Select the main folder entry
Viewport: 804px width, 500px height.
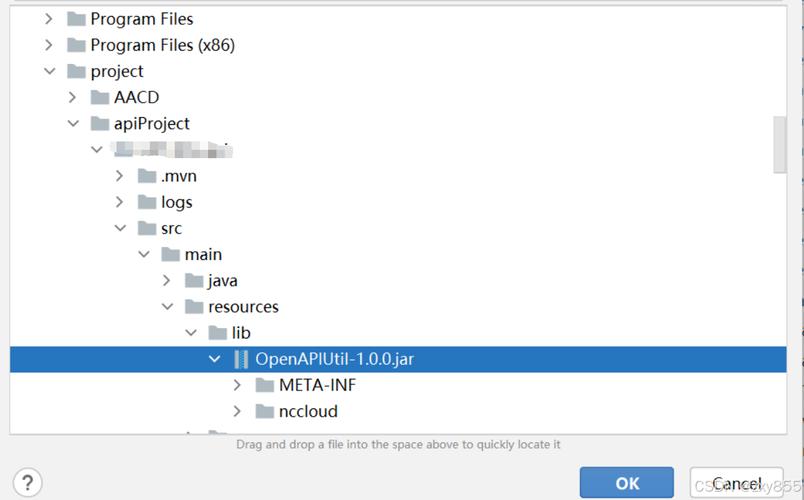click(203, 255)
